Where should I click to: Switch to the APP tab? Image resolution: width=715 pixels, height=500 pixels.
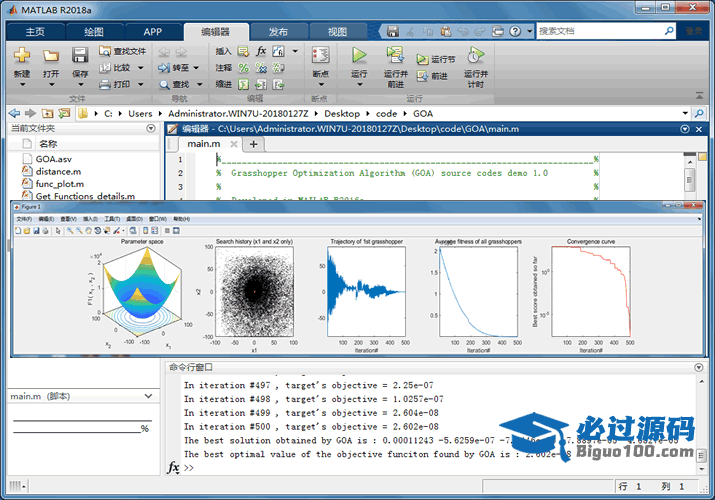coord(152,32)
